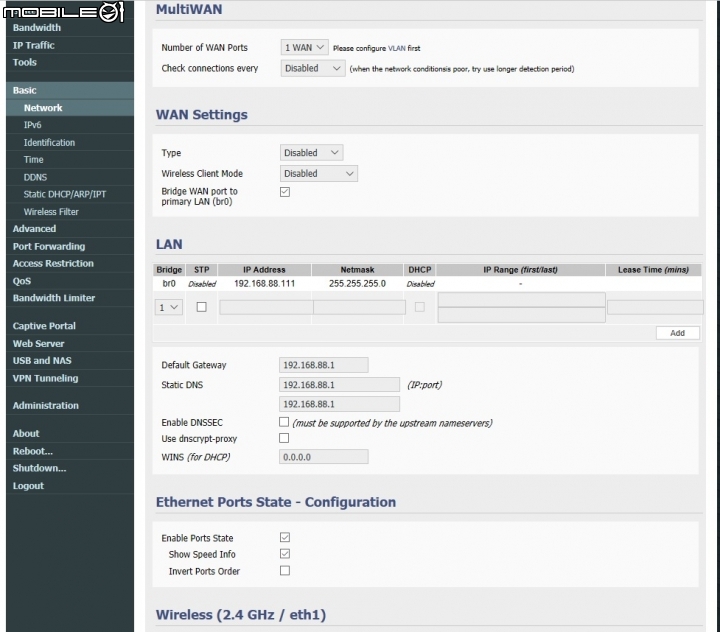This screenshot has width=720, height=632.
Task: Click the Logout link in sidebar
Action: pyautogui.click(x=28, y=486)
